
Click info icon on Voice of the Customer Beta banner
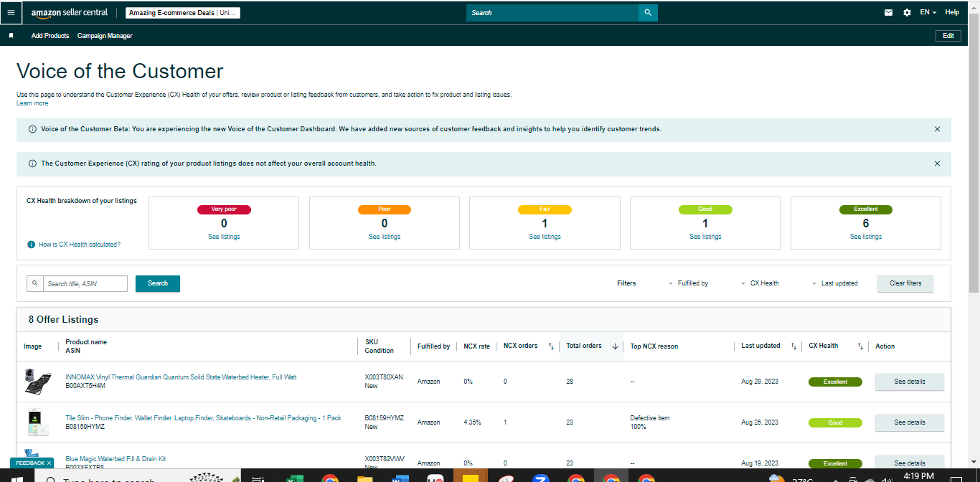pyautogui.click(x=32, y=129)
